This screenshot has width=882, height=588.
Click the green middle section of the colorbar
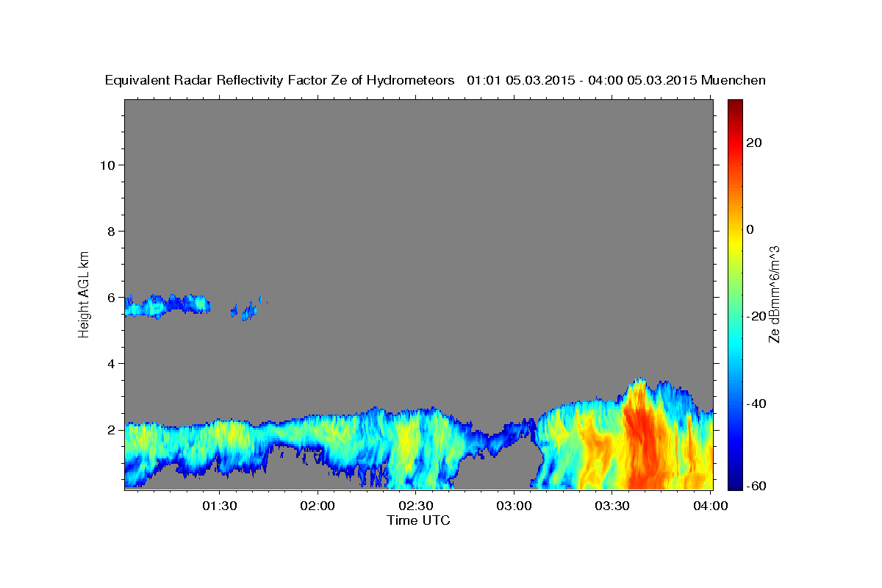pyautogui.click(x=734, y=294)
